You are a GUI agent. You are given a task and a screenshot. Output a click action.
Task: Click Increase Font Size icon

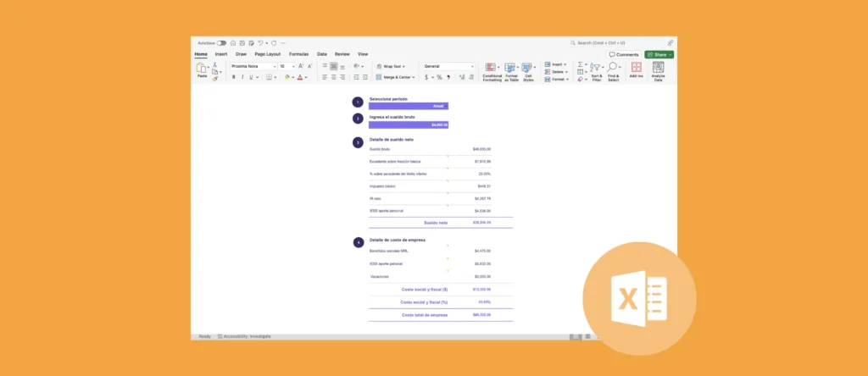[x=301, y=66]
